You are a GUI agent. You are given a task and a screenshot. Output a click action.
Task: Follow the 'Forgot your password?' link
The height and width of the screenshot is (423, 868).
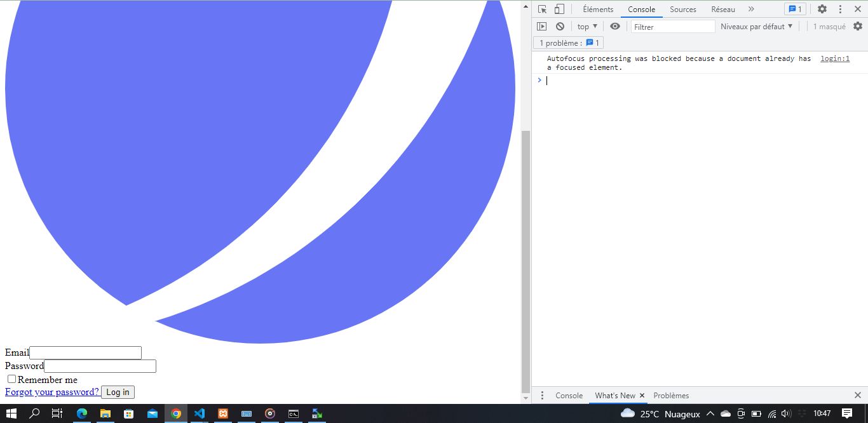(52, 392)
